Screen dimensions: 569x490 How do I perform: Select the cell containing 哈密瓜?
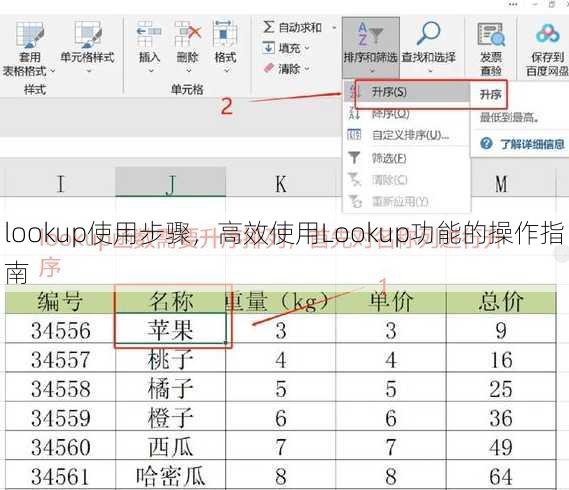point(171,475)
